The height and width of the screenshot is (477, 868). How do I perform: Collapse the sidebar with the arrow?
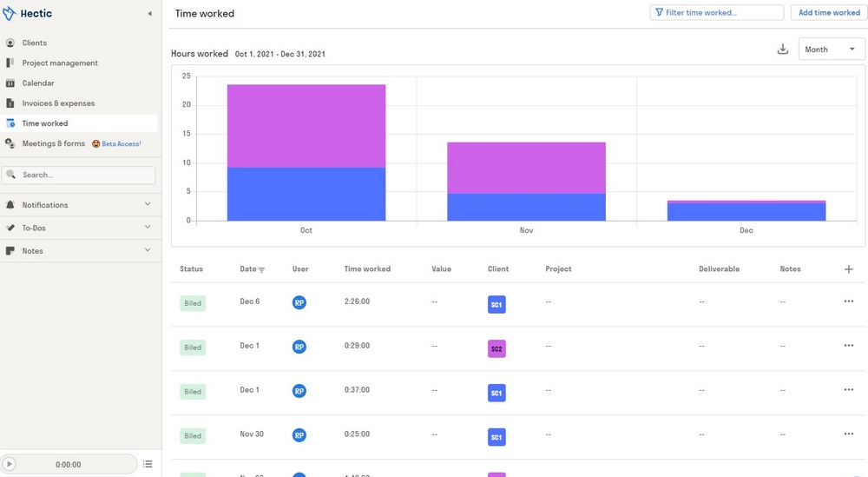[x=149, y=13]
